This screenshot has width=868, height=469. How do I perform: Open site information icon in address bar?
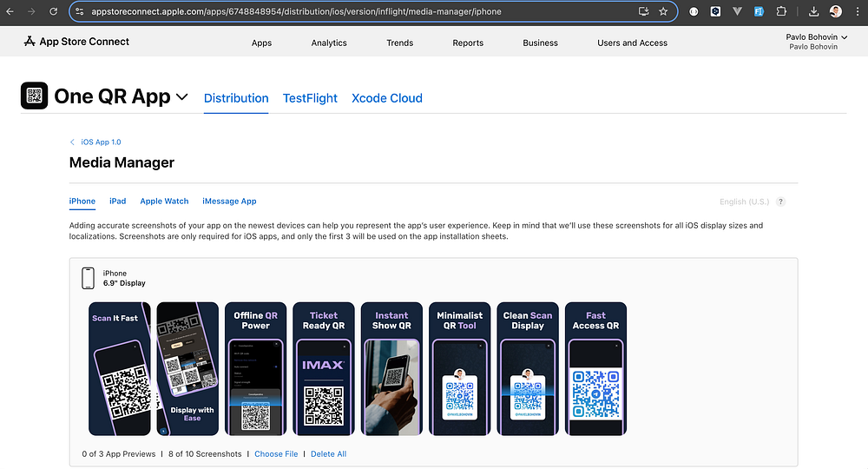(x=80, y=11)
